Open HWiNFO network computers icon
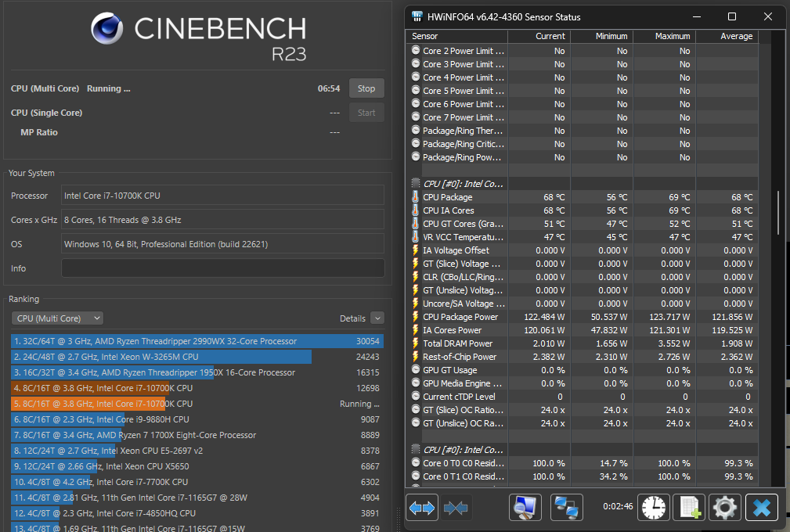The height and width of the screenshot is (532, 790). coord(567,507)
